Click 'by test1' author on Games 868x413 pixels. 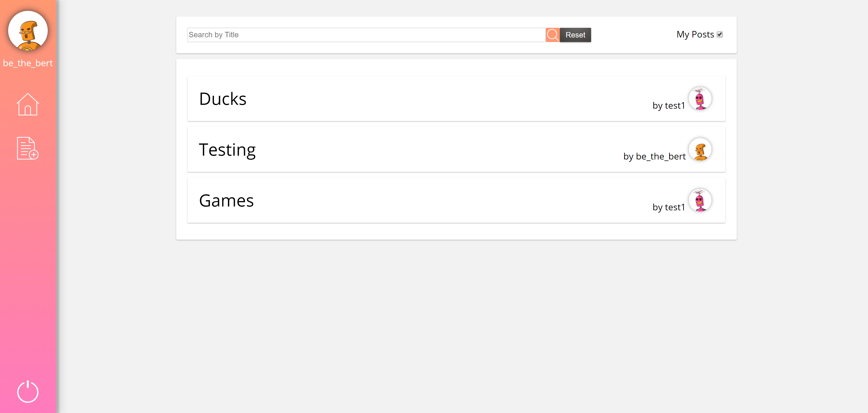coord(668,207)
